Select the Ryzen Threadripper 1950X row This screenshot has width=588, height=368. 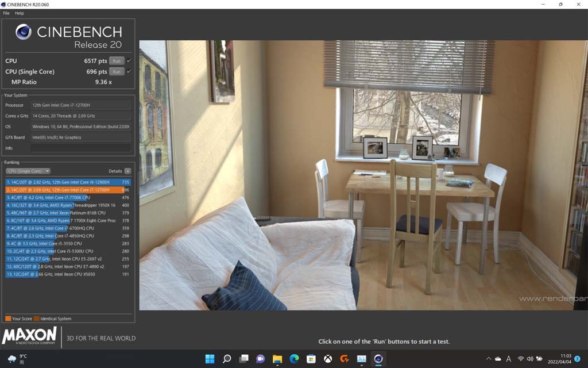tap(68, 205)
